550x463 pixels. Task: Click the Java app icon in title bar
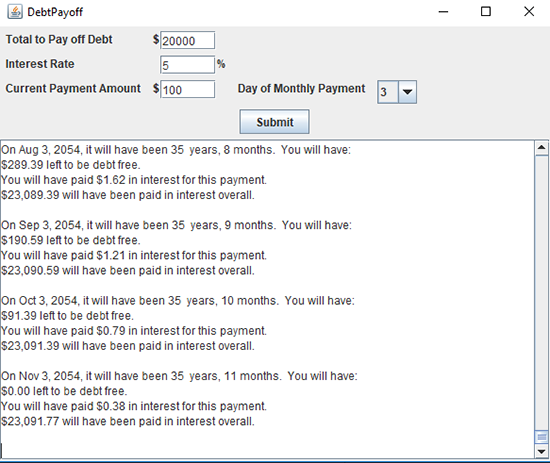tap(15, 12)
